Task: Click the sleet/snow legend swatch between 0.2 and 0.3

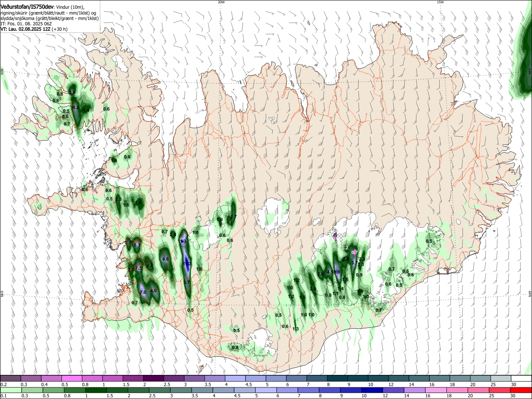Action: click(11, 379)
